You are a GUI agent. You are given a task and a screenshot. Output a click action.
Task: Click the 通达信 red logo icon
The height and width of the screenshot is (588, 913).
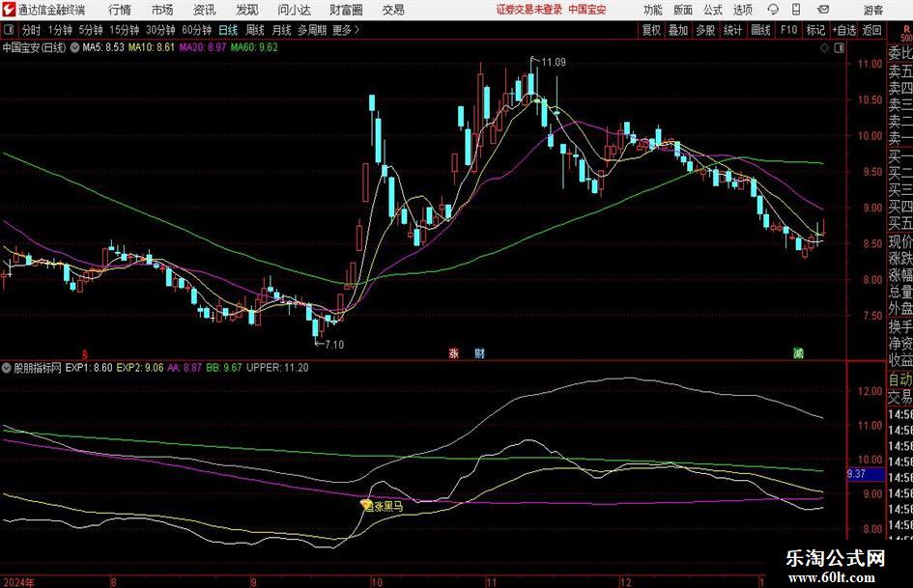click(10, 10)
